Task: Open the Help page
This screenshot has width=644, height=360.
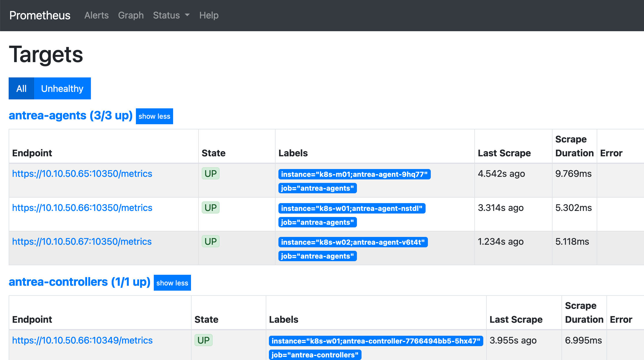Action: pyautogui.click(x=209, y=15)
